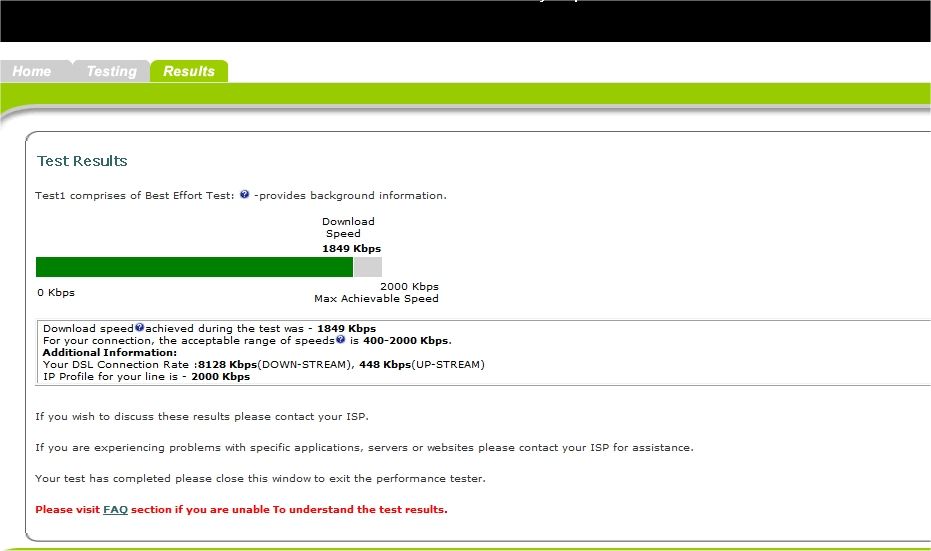
Task: Click '8128 Kbps' downstream rate value
Action: (x=227, y=365)
